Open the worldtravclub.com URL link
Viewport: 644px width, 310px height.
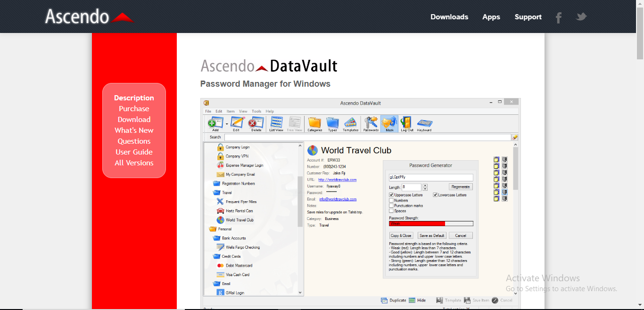pos(337,179)
